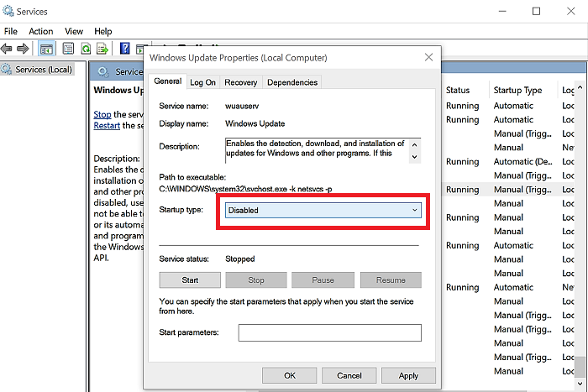This screenshot has height=392, width=588.
Task: Close the Windows Update Properties dialog
Action: point(428,57)
